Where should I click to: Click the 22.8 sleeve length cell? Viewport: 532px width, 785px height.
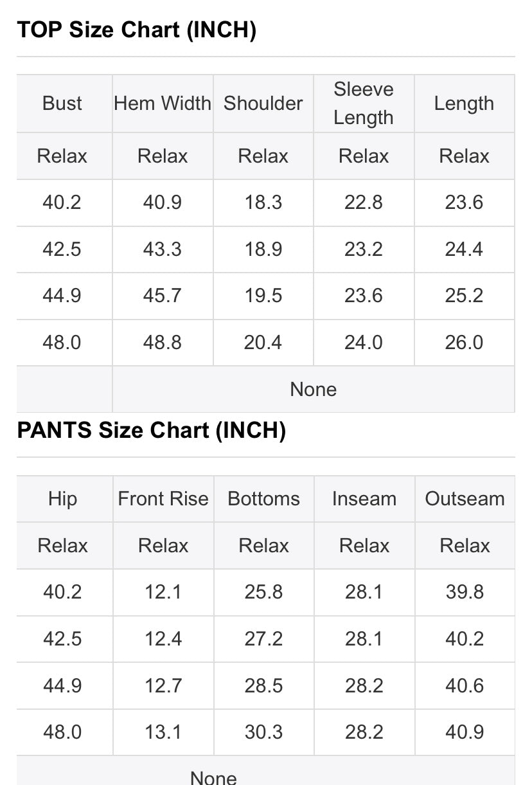click(364, 203)
